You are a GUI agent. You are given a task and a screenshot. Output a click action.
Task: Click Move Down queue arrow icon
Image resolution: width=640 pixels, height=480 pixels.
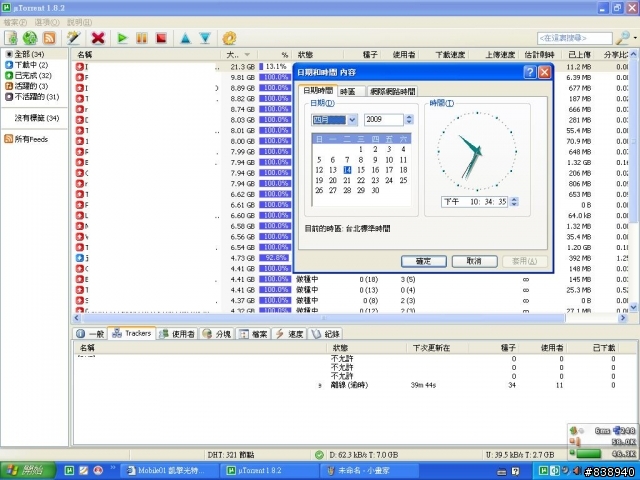click(205, 38)
